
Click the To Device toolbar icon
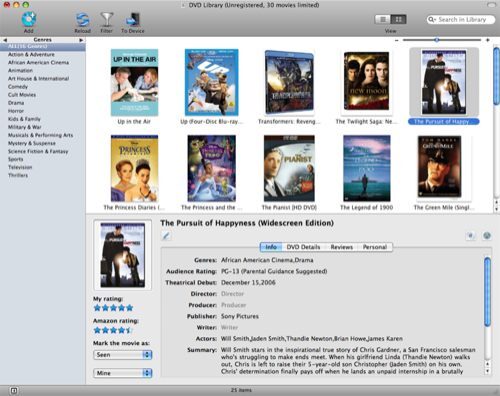(133, 20)
